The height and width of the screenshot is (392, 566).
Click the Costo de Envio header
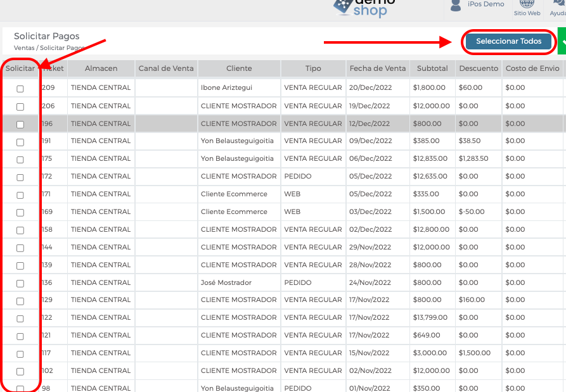point(532,68)
